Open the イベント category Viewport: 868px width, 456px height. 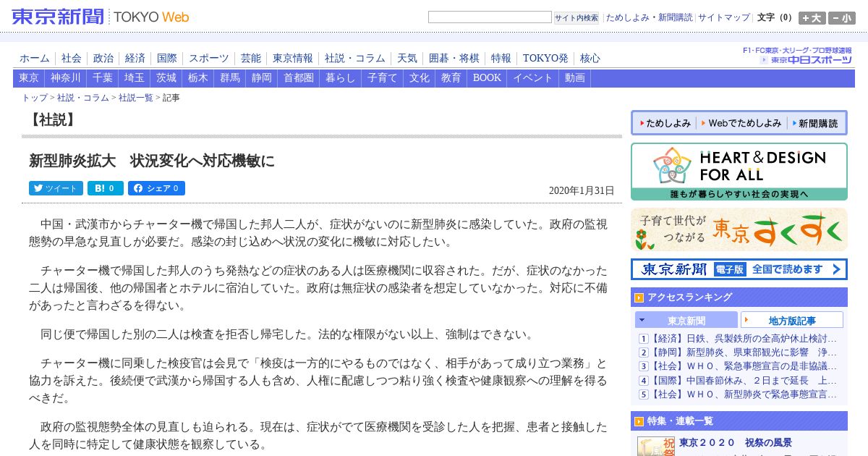pyautogui.click(x=533, y=78)
